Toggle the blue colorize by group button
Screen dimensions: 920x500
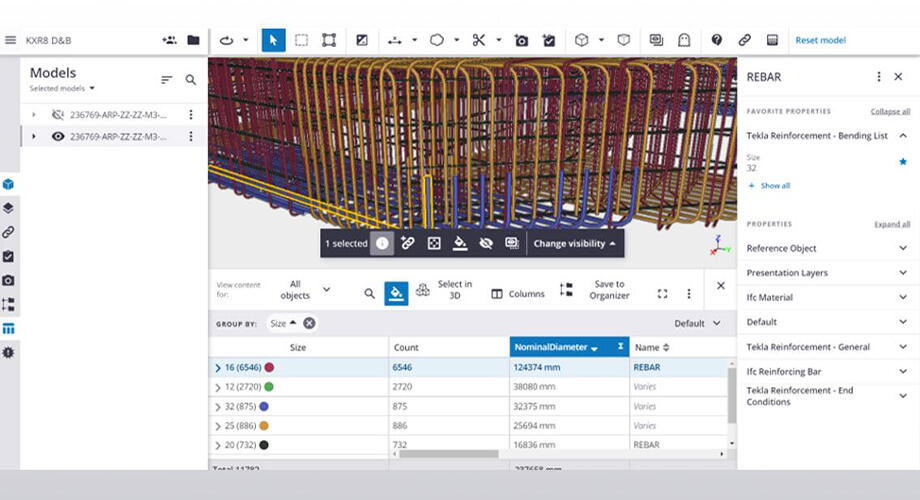click(x=396, y=293)
